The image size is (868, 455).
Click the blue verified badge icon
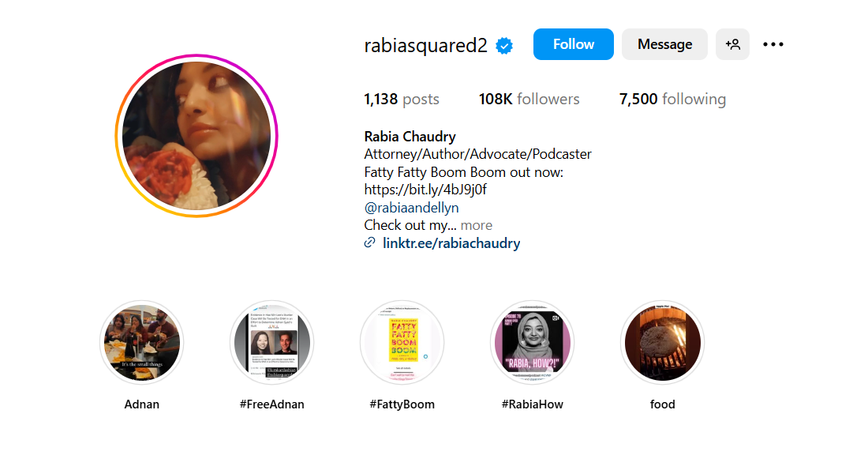503,46
